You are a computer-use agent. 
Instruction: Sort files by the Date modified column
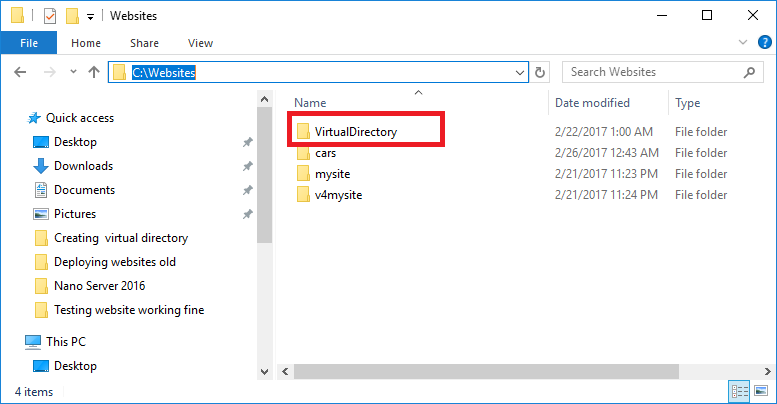coord(592,103)
